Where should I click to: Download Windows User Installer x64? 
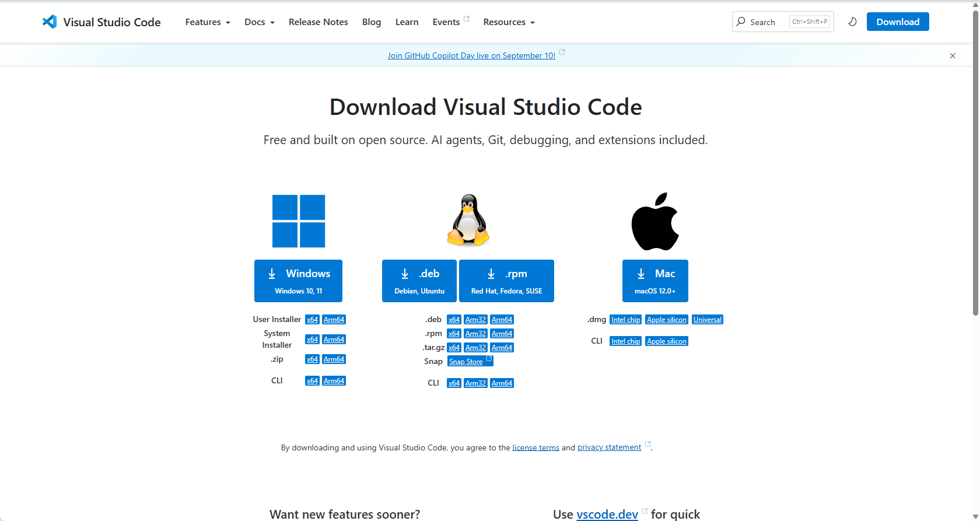[312, 320]
